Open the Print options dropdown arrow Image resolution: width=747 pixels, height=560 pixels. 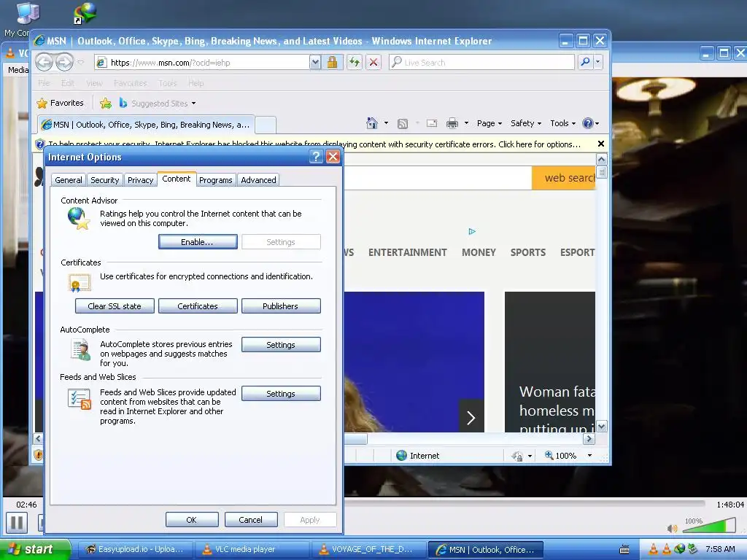pos(466,123)
